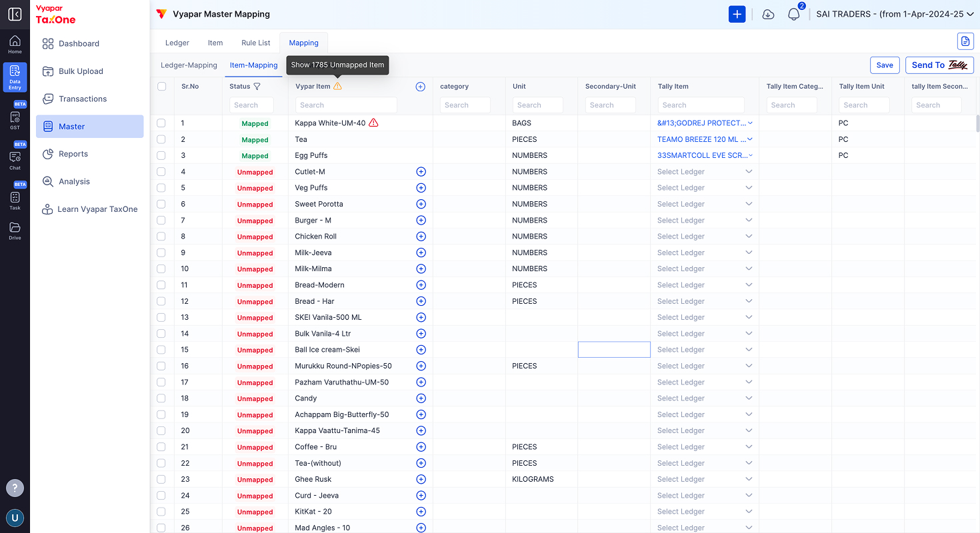
Task: Tick the checkbox for Candy row
Action: point(161,398)
